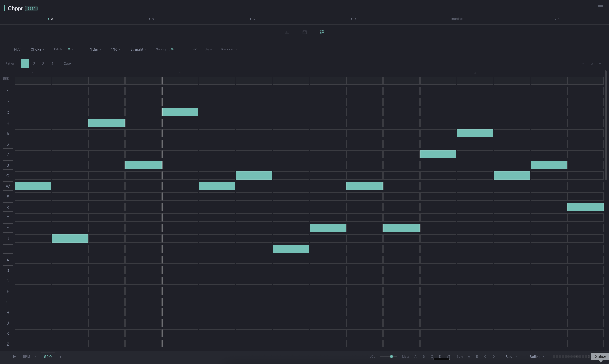Toggle the REV reverse option

[x=17, y=49]
